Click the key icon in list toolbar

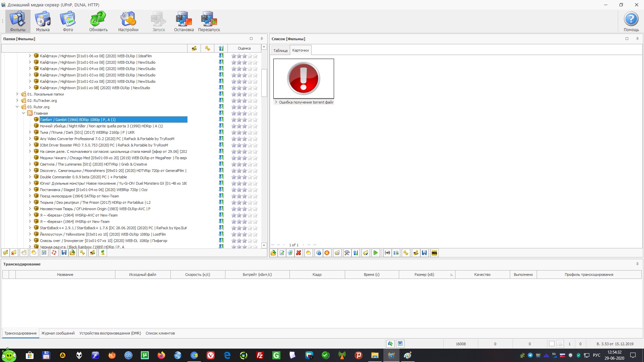click(x=406, y=253)
